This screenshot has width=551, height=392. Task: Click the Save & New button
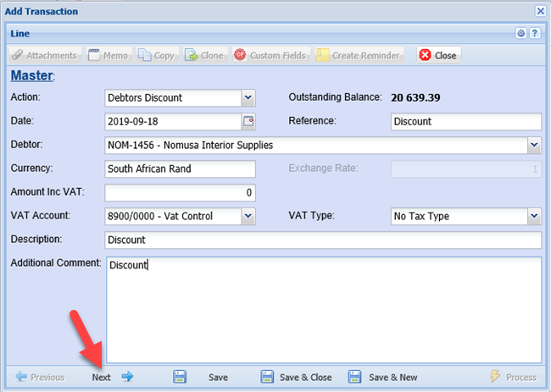tap(382, 378)
